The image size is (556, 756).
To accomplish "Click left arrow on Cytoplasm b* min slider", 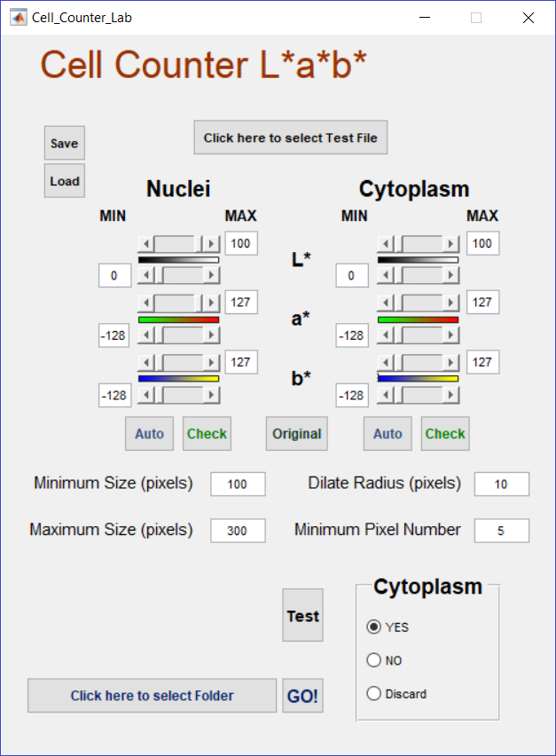I will 385,395.
